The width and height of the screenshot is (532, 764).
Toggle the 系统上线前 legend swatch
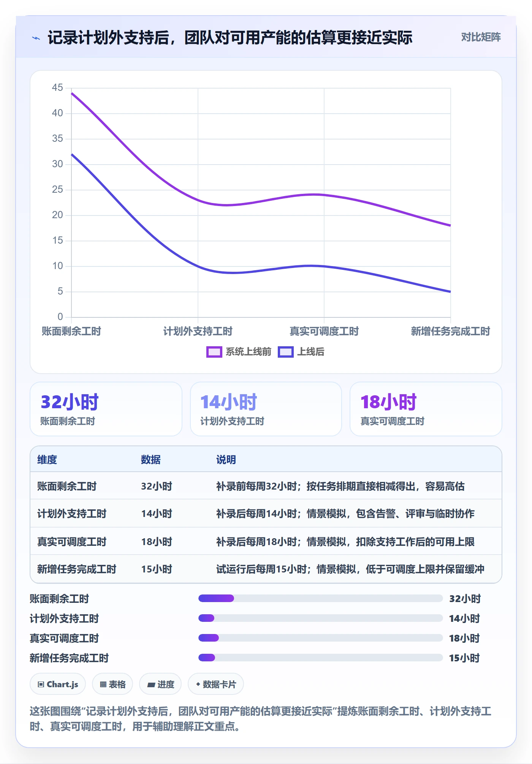[214, 352]
